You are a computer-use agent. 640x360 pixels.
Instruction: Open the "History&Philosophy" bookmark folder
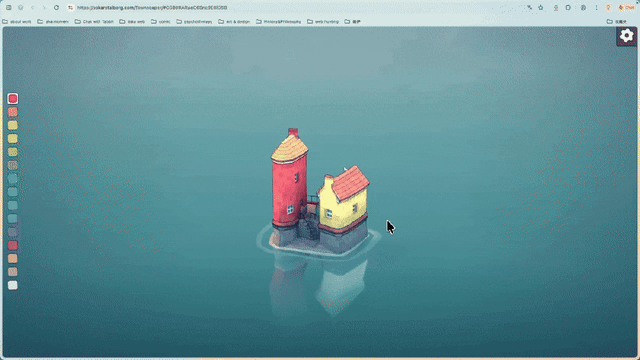coord(278,22)
